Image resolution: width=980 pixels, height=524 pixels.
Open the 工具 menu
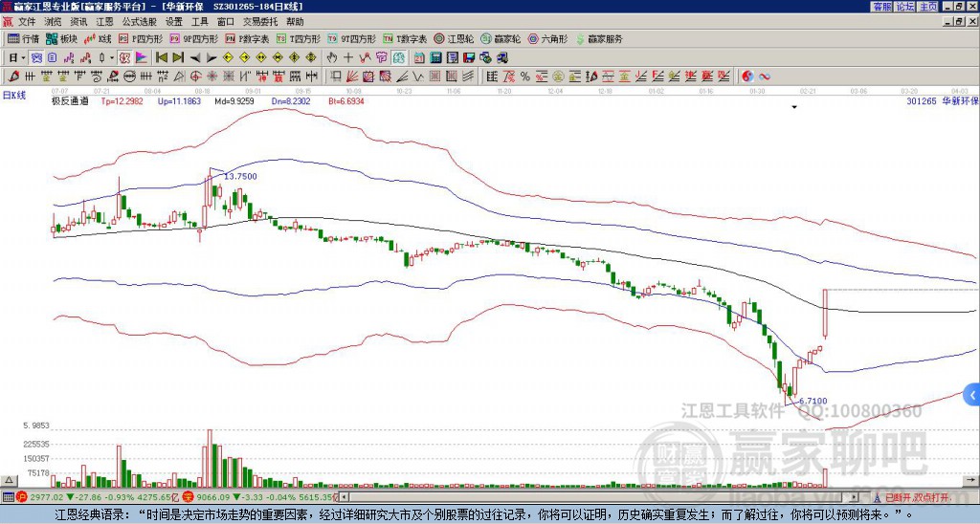199,22
